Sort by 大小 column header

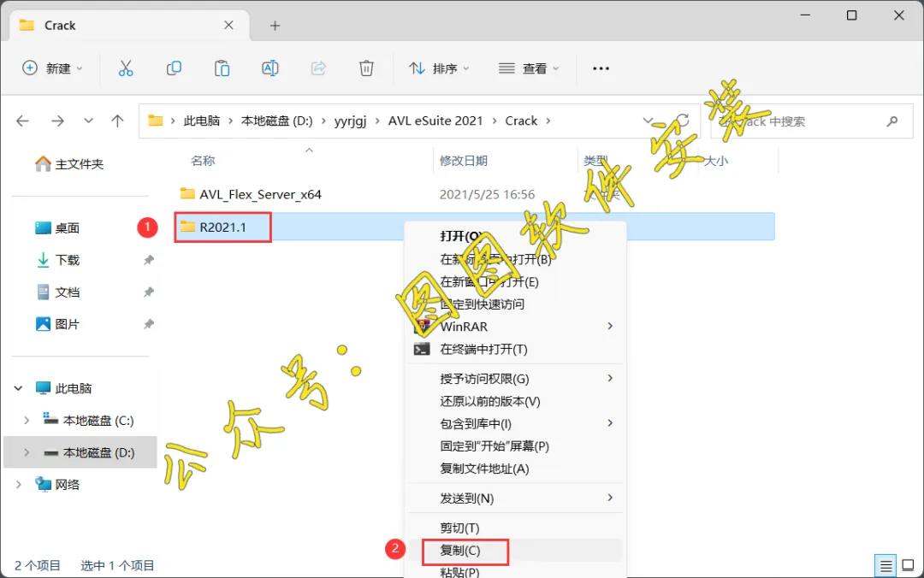point(716,160)
